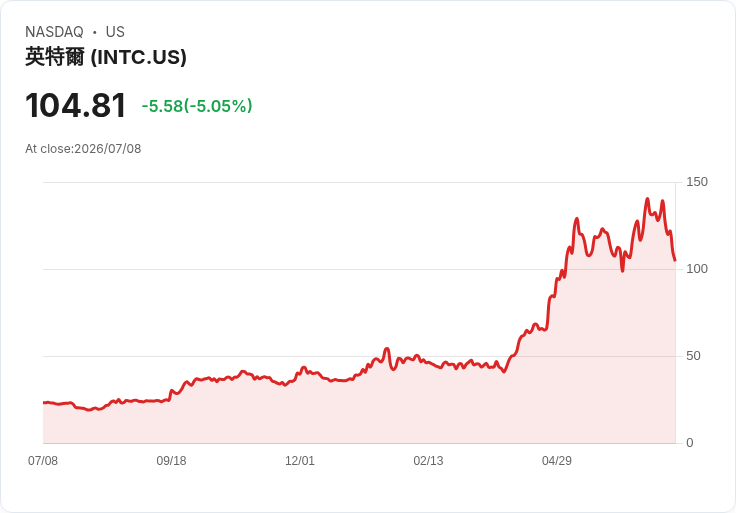Click the 50 value on y-axis
The height and width of the screenshot is (513, 736).
point(693,356)
